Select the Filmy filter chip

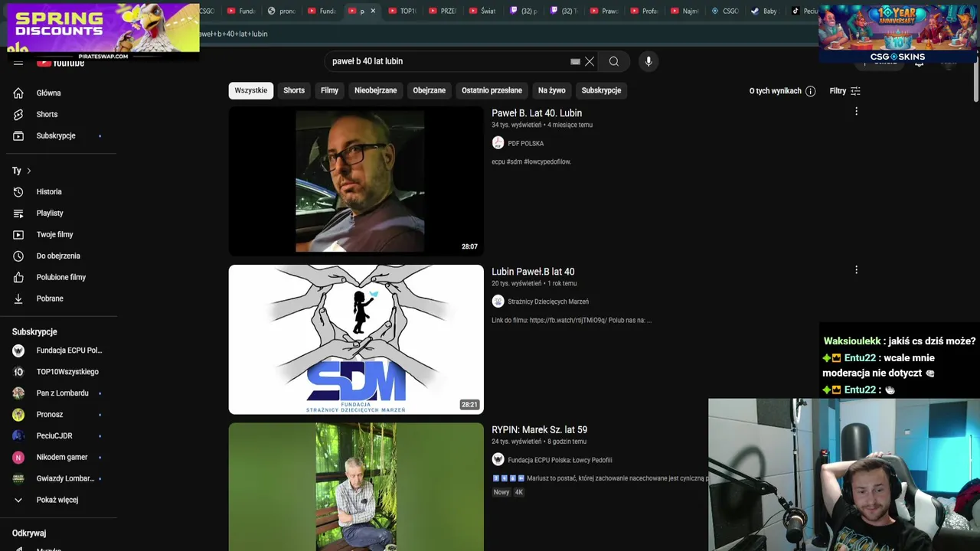[x=329, y=90]
